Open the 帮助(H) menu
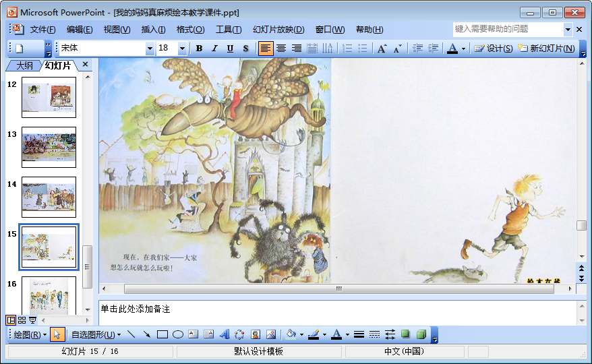Screen dimensions: 592x364 coord(369,30)
